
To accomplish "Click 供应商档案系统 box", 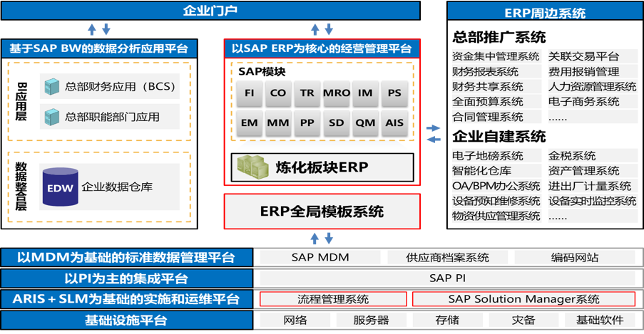I will point(448,257).
